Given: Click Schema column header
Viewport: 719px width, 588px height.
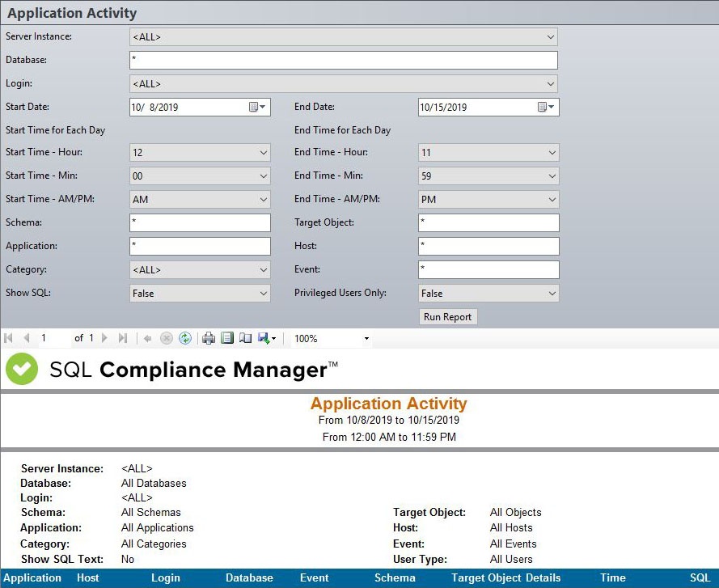Looking at the screenshot, I should click(395, 578).
